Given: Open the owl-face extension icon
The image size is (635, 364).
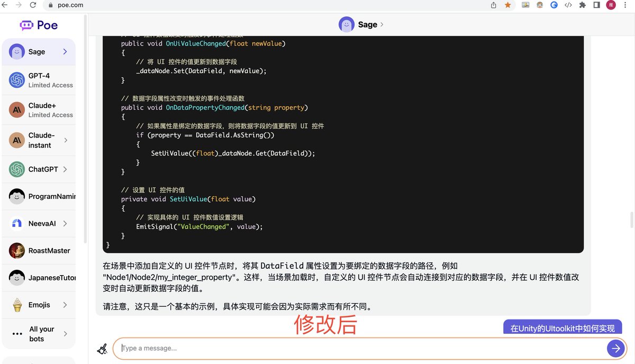Looking at the screenshot, I should (x=539, y=5).
